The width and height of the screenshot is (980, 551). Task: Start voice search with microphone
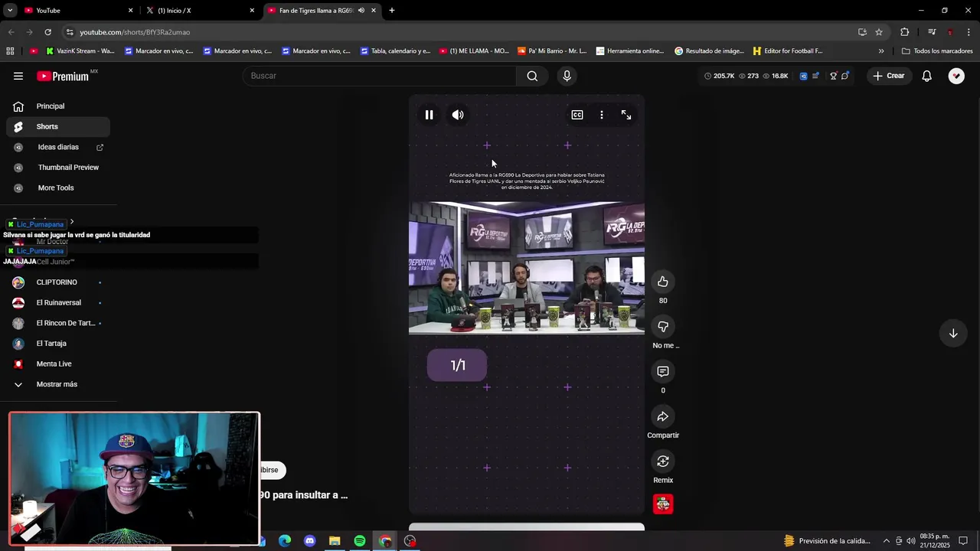(567, 76)
